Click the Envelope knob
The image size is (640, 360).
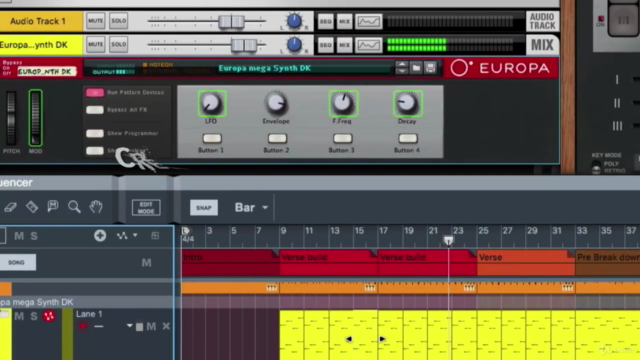276,104
